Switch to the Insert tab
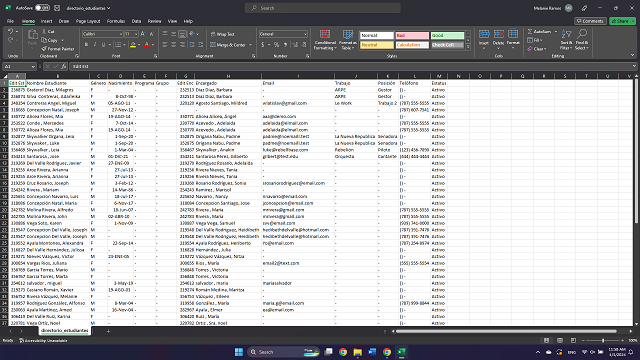 (46, 21)
